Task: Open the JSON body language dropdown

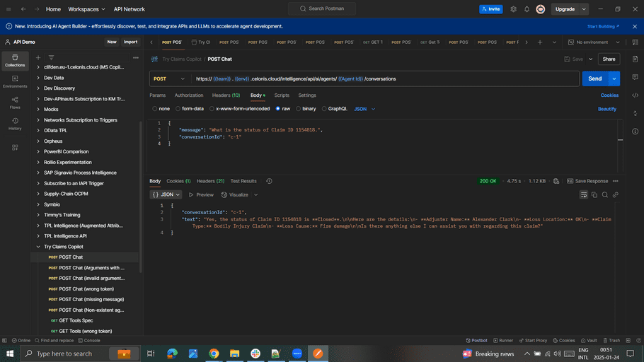Action: [x=364, y=109]
